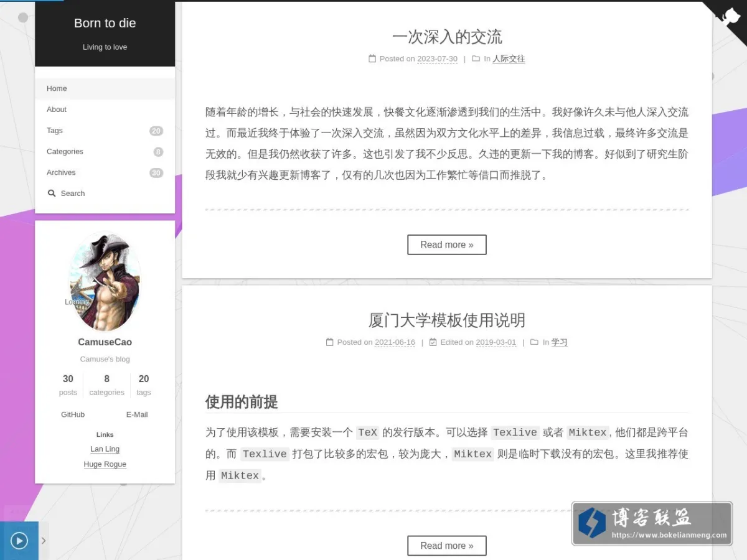
Task: Open the Lan Ling friend link
Action: click(x=105, y=449)
